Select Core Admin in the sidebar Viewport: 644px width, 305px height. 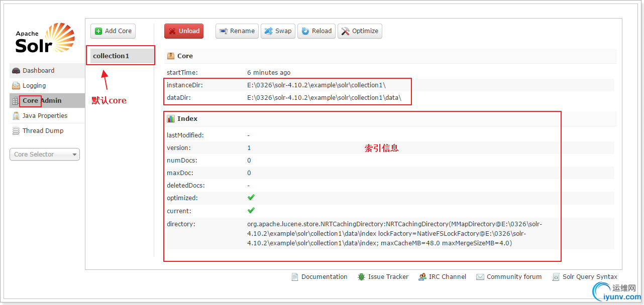coord(47,101)
